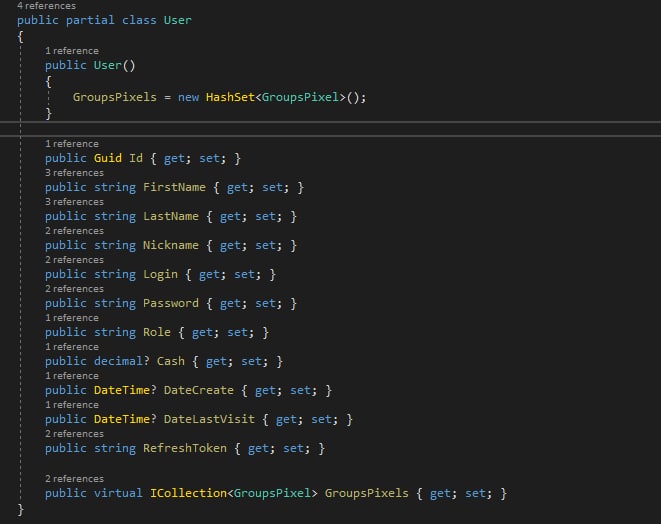
Task: Click the DateCreate property name
Action: [199, 390]
